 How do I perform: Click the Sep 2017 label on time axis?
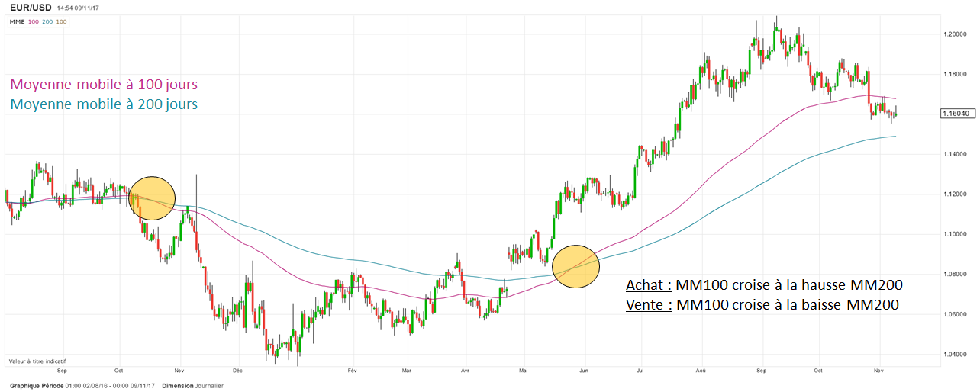761,370
